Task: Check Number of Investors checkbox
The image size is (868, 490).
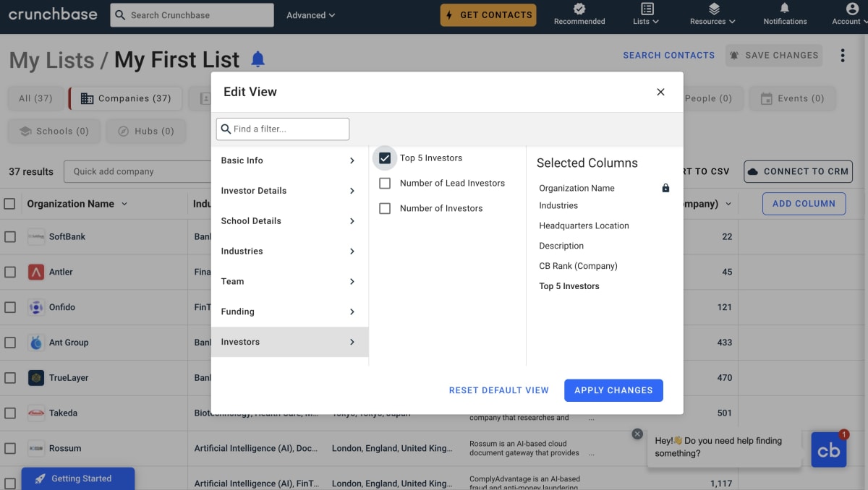Action: pos(385,208)
